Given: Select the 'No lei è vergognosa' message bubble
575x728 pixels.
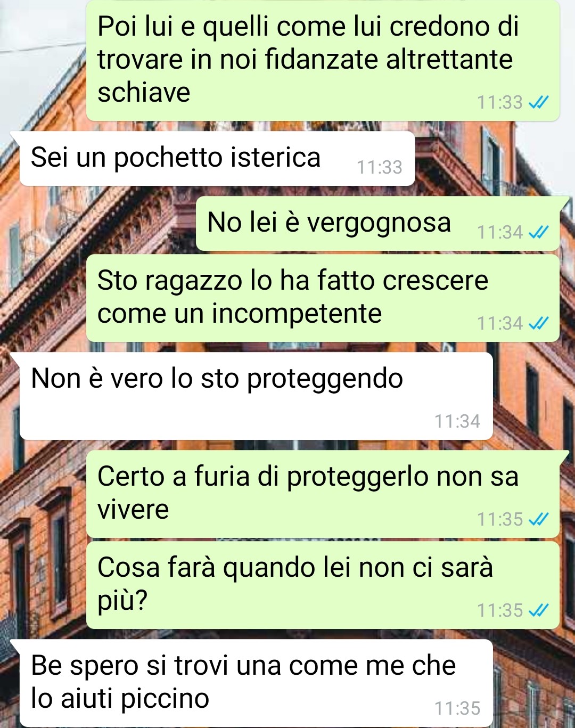Looking at the screenshot, I should pos(377,223).
